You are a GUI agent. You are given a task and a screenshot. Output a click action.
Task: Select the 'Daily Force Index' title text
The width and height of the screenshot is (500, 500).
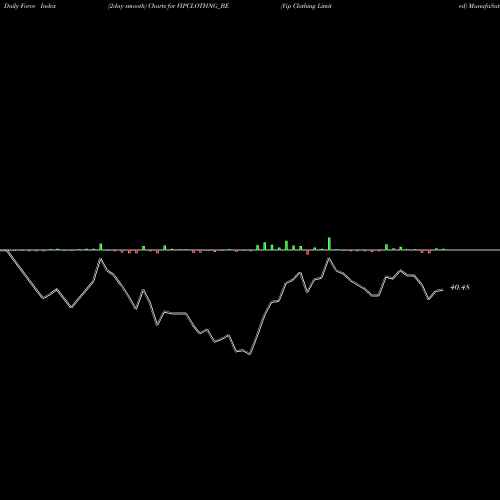pyautogui.click(x=30, y=6)
